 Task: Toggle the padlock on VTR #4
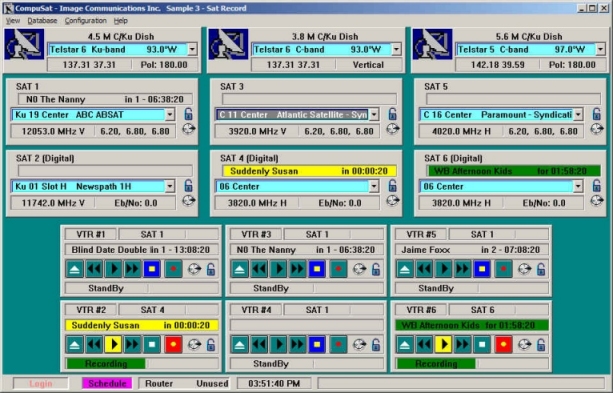(x=376, y=345)
